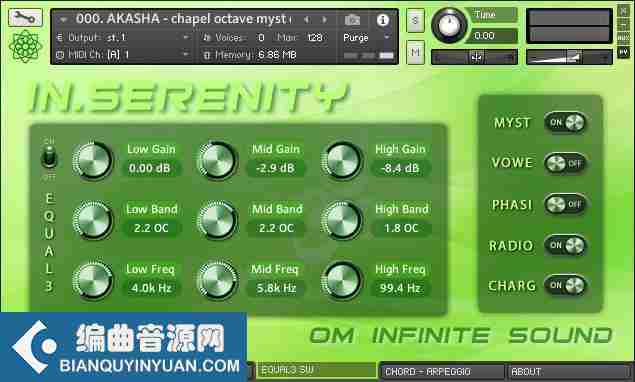Open the Purge dropdown menu
635x382 pixels.
pos(366,38)
